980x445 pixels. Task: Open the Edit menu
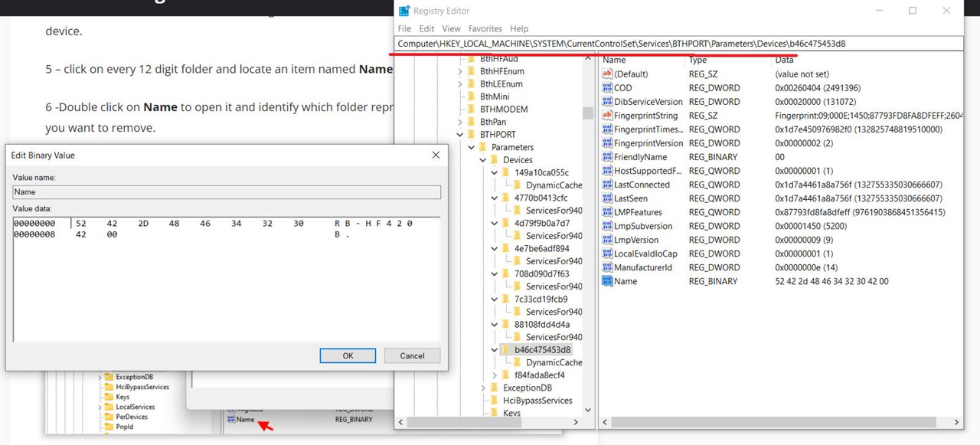tap(426, 28)
